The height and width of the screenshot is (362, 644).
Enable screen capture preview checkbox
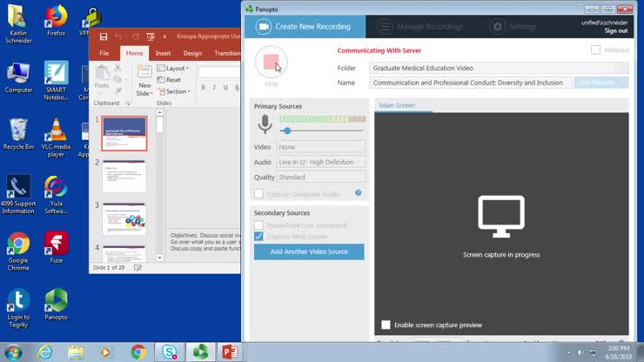click(x=386, y=325)
